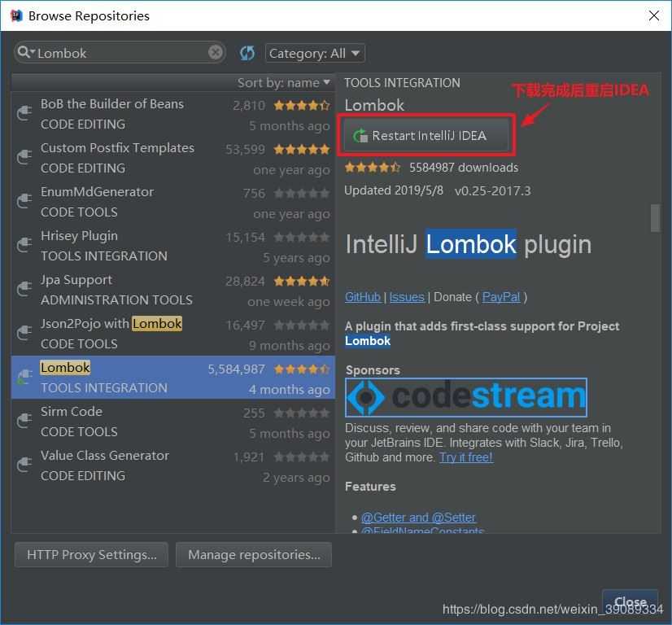Image resolution: width=672 pixels, height=625 pixels.
Task: Open the @Getter and @Setter feature link
Action: (418, 518)
